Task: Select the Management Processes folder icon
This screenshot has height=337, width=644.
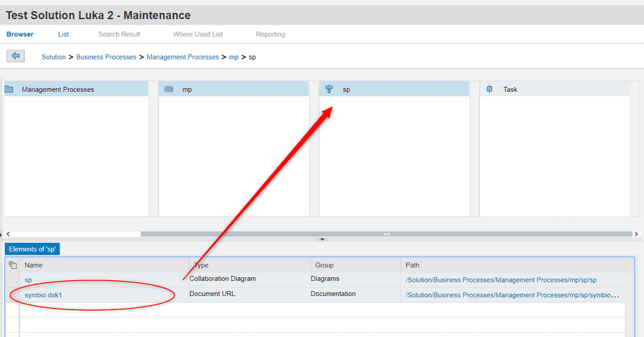Action: 9,89
